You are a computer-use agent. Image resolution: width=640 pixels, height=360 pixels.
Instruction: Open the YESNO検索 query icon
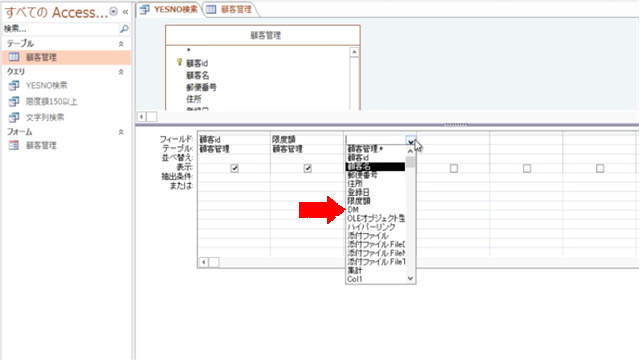(14, 85)
